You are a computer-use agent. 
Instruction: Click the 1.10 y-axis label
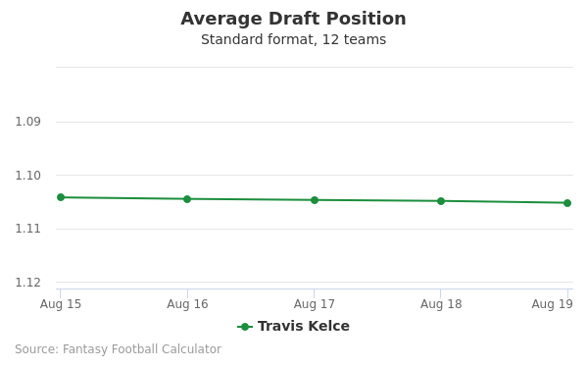click(27, 176)
